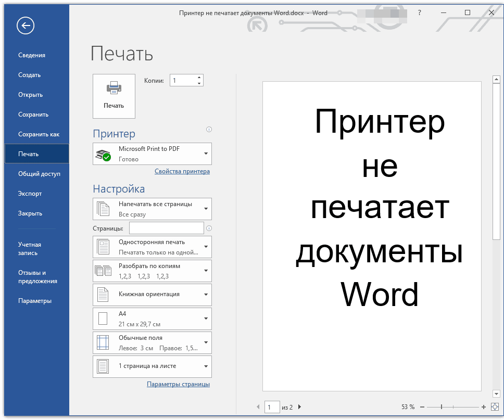Screen dimensions: 504x420
Task: Click the zoom-to-page icon at bottom right
Action: pyautogui.click(x=495, y=408)
